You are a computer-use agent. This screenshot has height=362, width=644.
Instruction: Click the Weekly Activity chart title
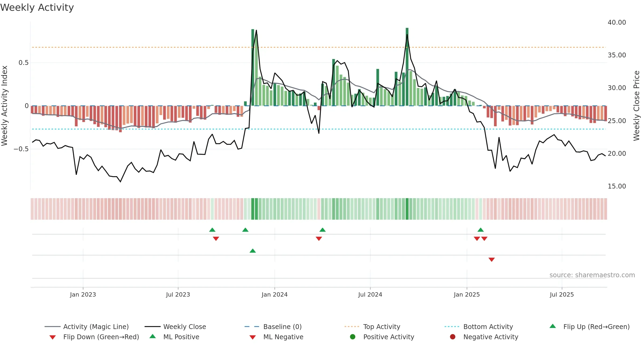[37, 8]
